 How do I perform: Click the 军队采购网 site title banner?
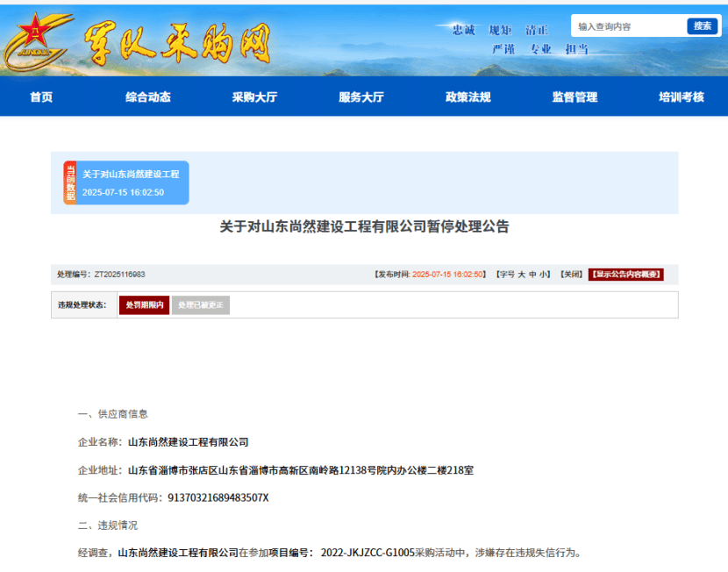point(177,43)
